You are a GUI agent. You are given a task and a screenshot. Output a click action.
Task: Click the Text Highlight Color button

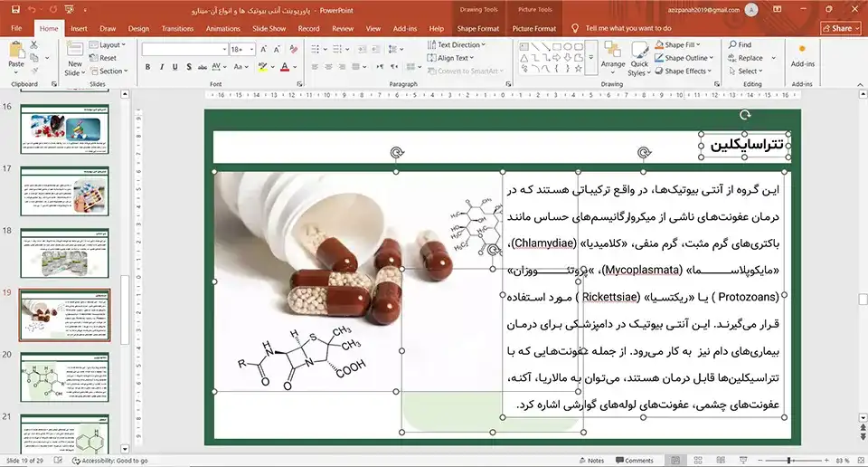coord(262,66)
